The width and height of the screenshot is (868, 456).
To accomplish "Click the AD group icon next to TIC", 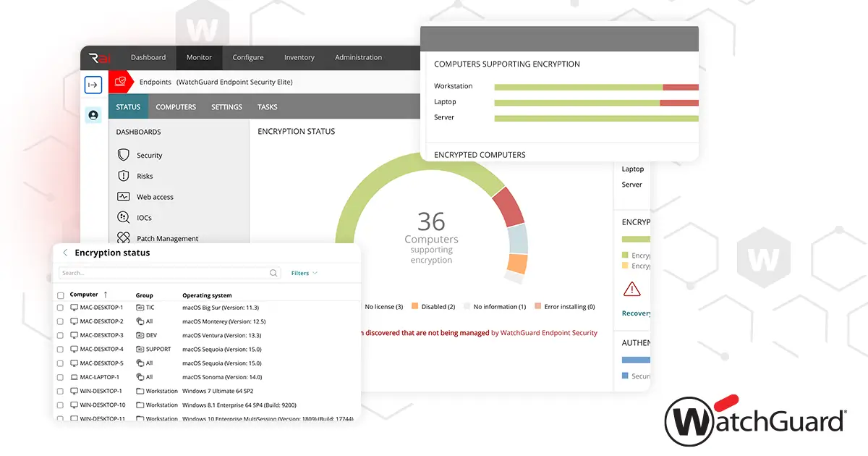I will click(140, 308).
